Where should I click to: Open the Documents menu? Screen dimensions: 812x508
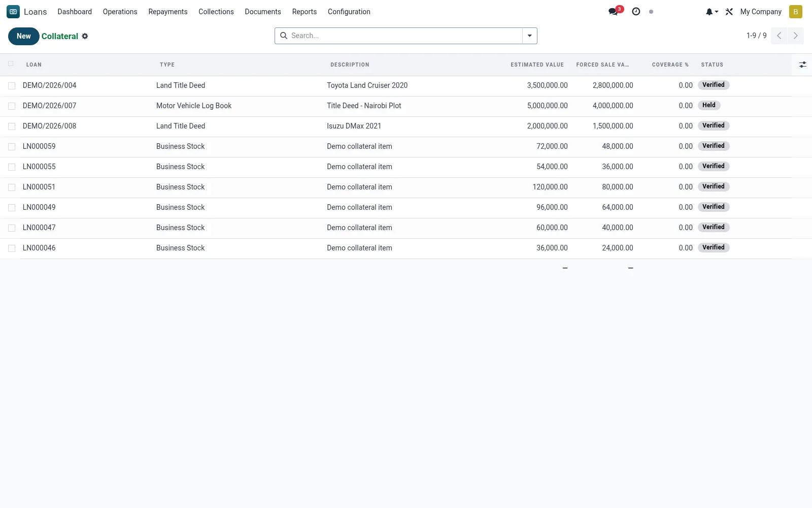tap(263, 12)
